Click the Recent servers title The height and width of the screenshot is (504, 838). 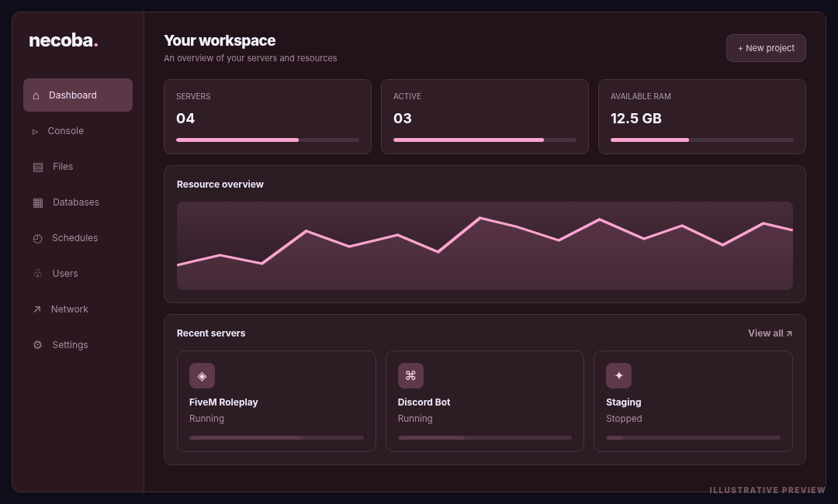tap(211, 333)
